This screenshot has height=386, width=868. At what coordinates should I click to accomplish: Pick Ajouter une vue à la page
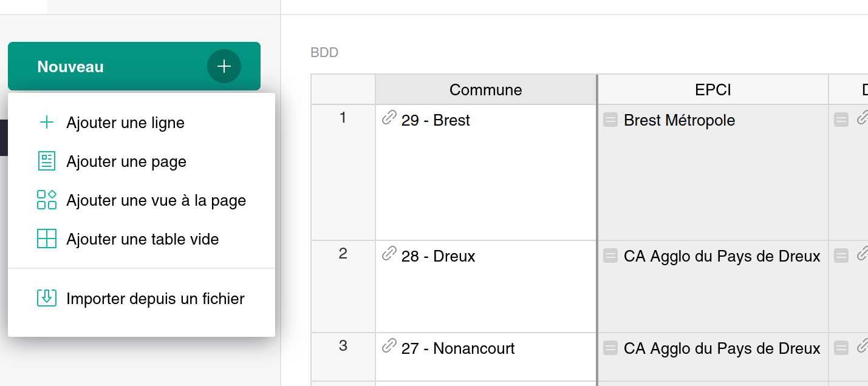pos(156,200)
